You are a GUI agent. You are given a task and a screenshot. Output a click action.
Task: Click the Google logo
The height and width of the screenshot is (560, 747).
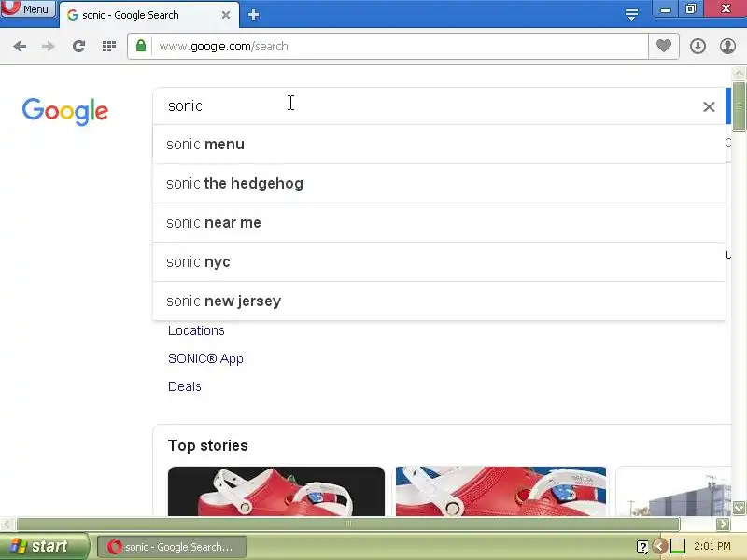(65, 111)
